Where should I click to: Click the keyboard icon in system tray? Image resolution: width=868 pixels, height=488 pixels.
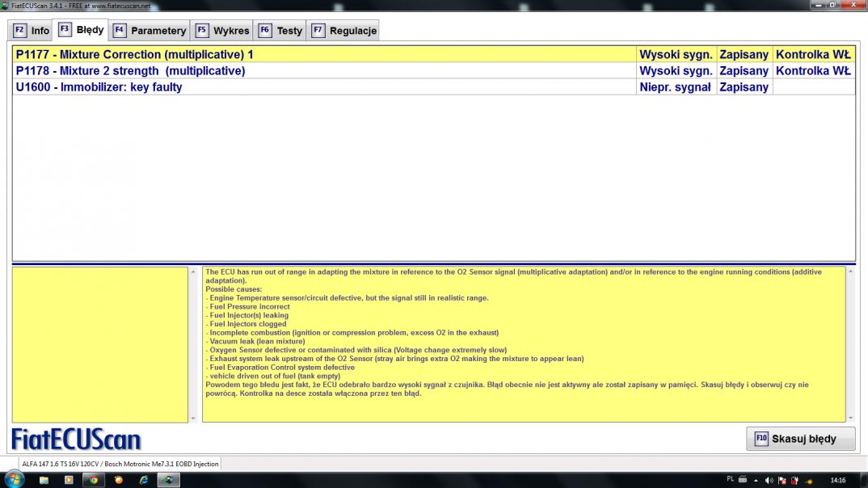tap(743, 479)
